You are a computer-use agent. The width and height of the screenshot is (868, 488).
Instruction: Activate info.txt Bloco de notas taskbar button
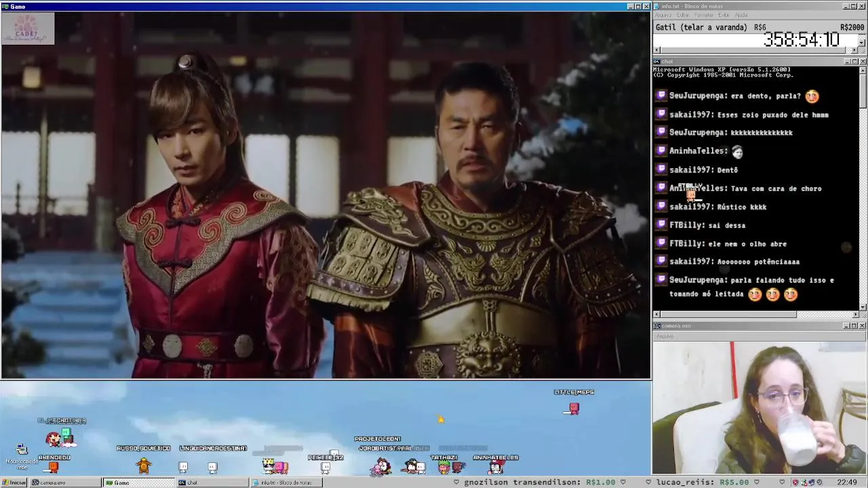[286, 483]
